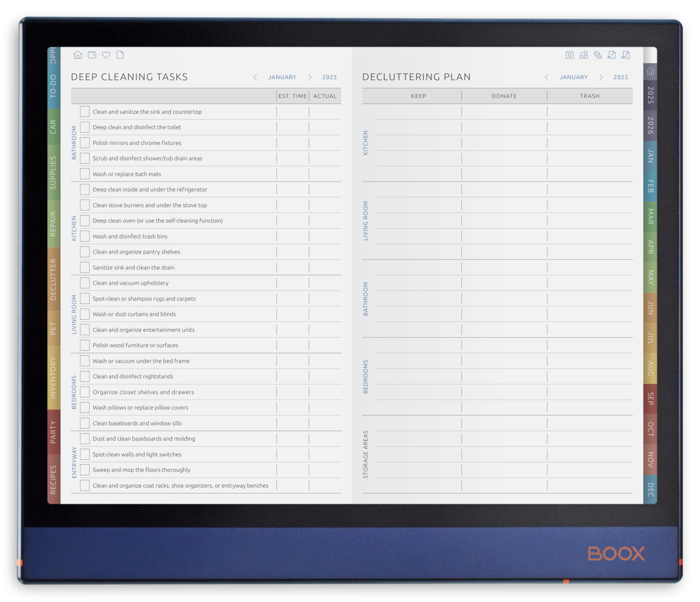700x602 pixels.
Task: Jump to the AUG month tab
Action: click(x=650, y=369)
